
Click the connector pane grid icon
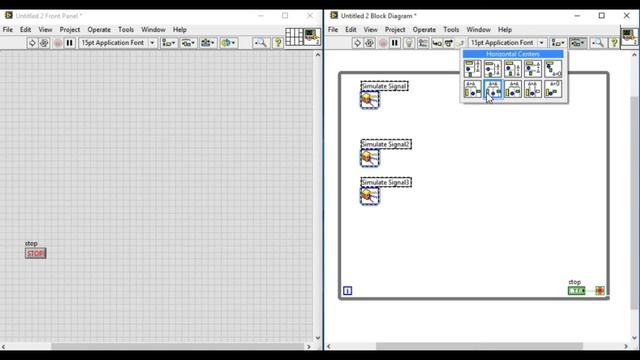coord(294,37)
